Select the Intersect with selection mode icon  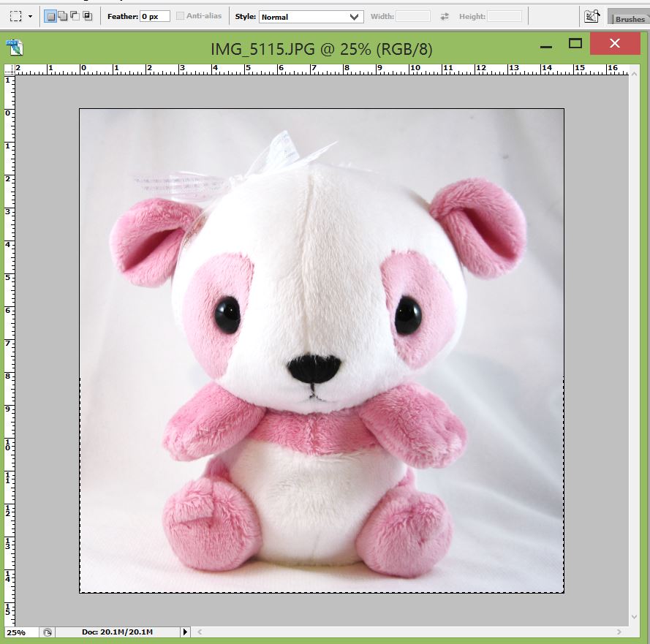[87, 16]
